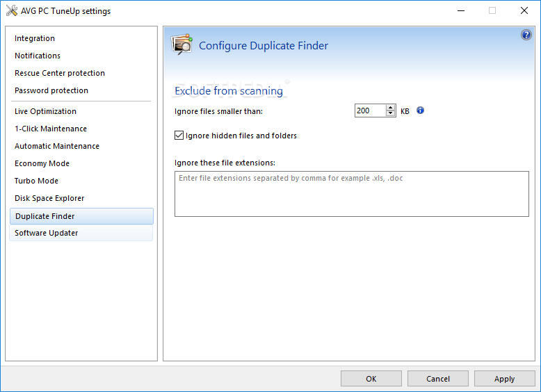The height and width of the screenshot is (392, 541).
Task: Click the Apply button
Action: [x=504, y=379]
